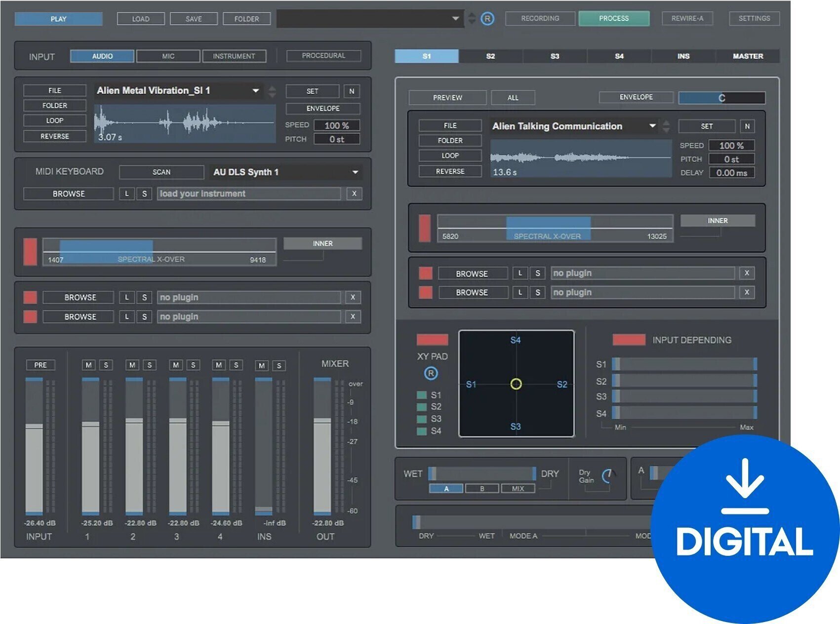Toggle first input-side plugin red enable button
This screenshot has height=624, width=840.
30,297
